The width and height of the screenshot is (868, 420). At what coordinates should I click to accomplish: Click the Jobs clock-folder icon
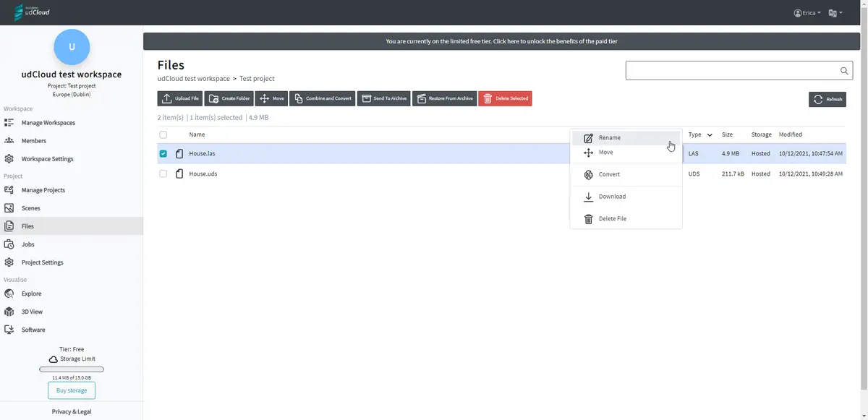(9, 244)
